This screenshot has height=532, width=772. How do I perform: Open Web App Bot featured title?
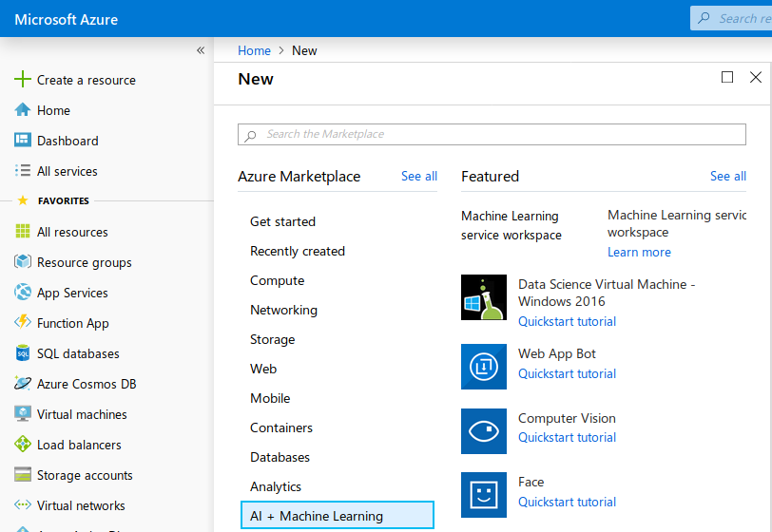coord(556,353)
